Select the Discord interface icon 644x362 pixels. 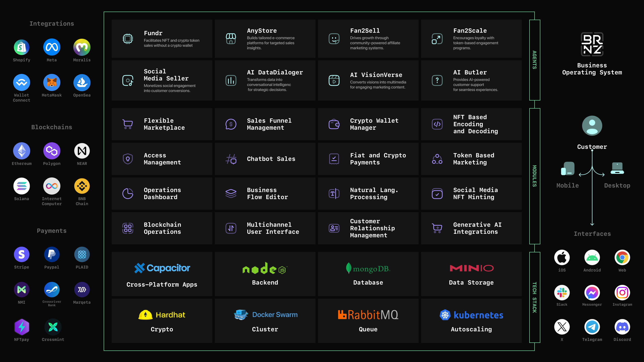click(x=622, y=327)
